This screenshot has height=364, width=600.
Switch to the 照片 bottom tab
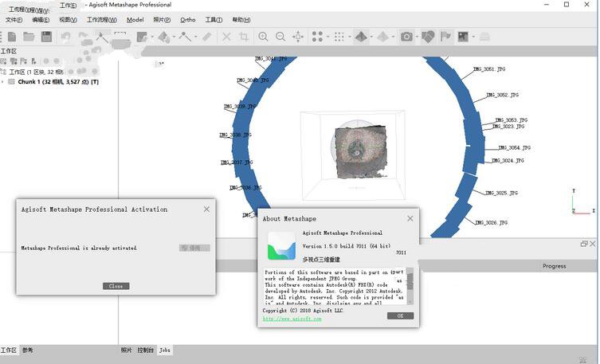[126, 350]
